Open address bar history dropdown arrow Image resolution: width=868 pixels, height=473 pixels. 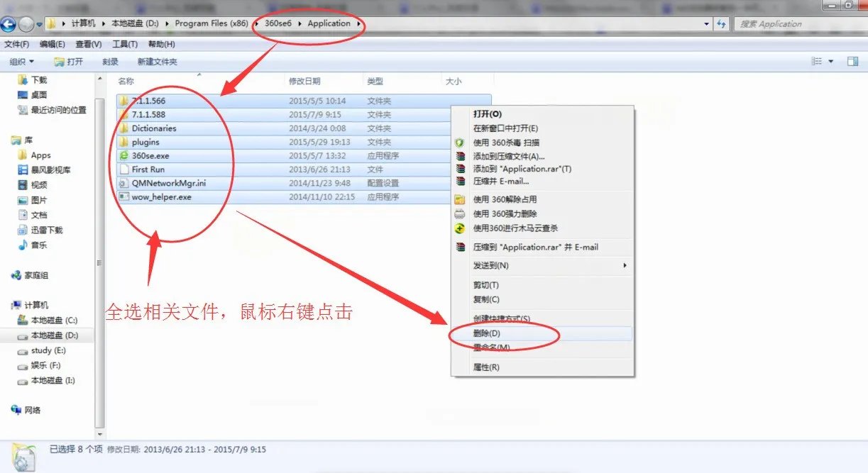tap(706, 23)
